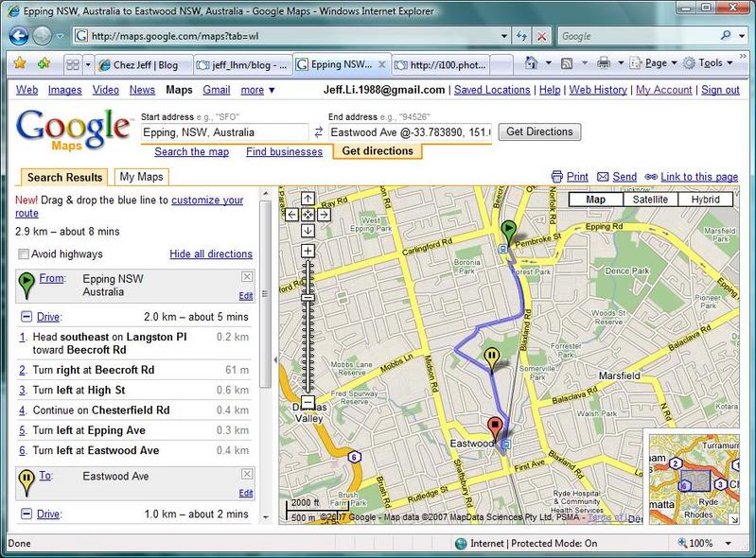756x558 pixels.
Task: Switch map to Satellite view
Action: (650, 200)
